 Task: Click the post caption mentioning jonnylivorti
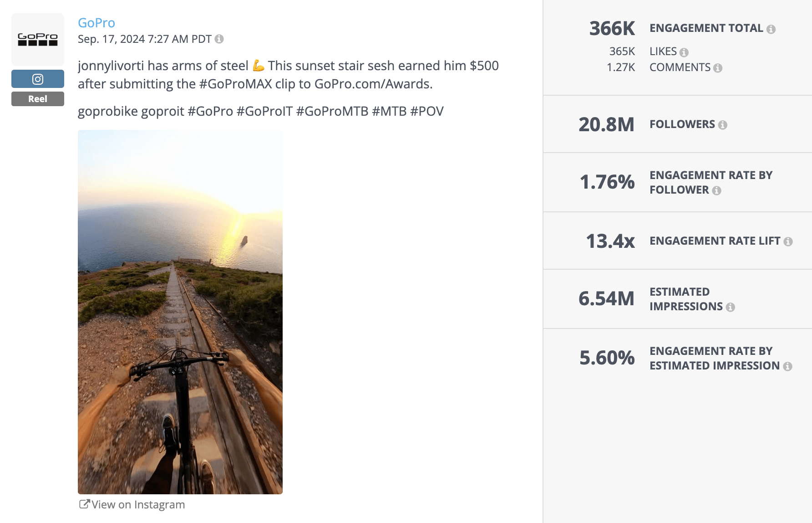[x=288, y=75]
